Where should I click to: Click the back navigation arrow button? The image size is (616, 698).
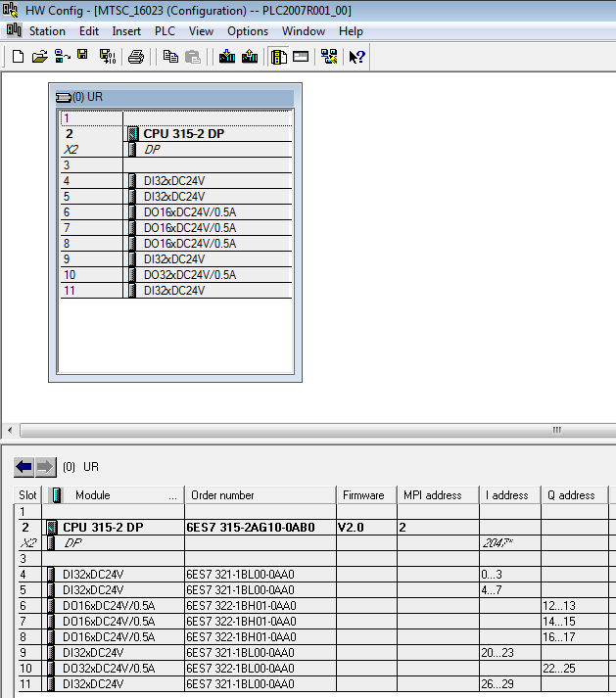[24, 467]
